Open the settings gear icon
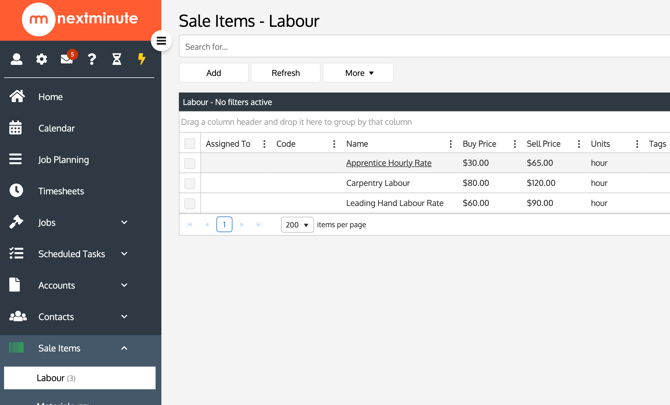This screenshot has width=670, height=405. 41,60
